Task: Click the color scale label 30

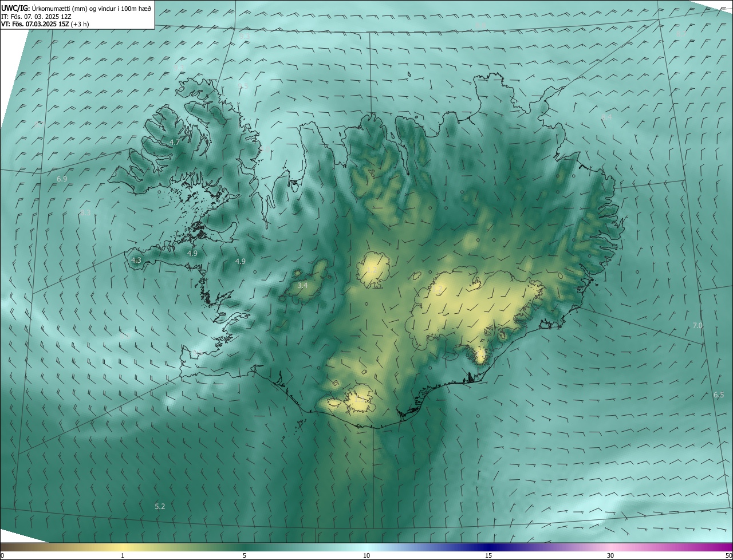Action: [610, 556]
